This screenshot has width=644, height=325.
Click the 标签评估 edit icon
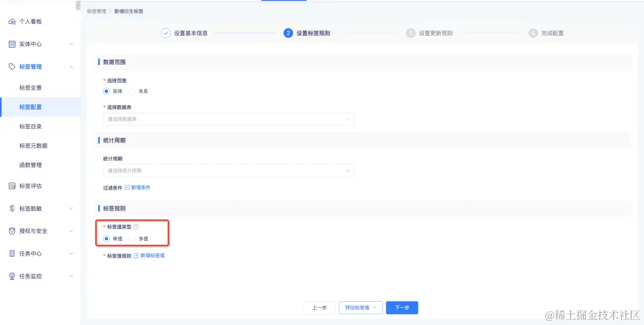(x=12, y=186)
